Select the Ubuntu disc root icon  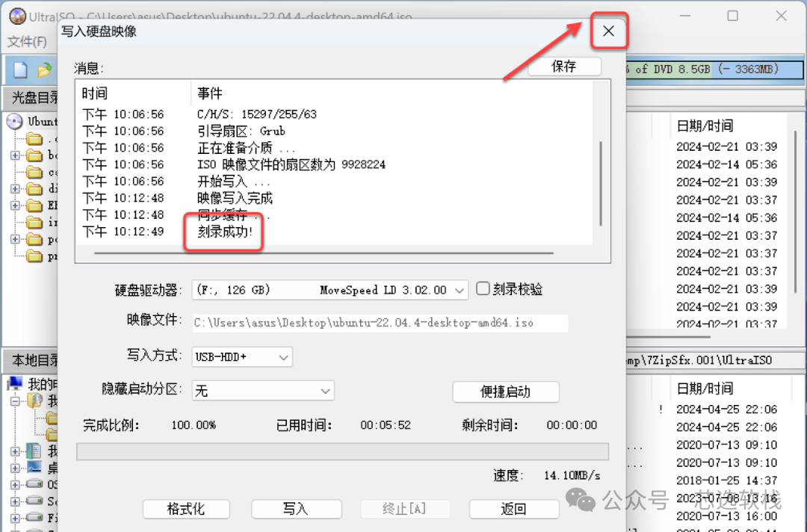click(14, 122)
